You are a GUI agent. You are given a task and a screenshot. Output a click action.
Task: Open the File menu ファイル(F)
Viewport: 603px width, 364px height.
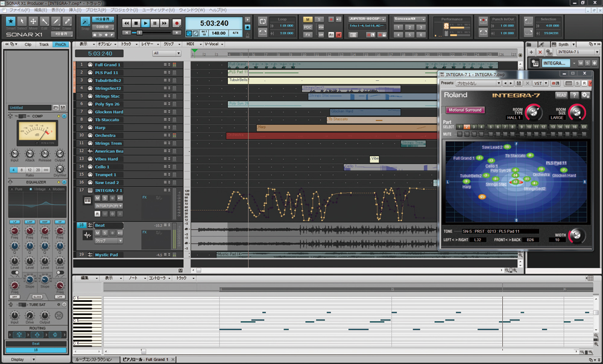tap(19, 10)
